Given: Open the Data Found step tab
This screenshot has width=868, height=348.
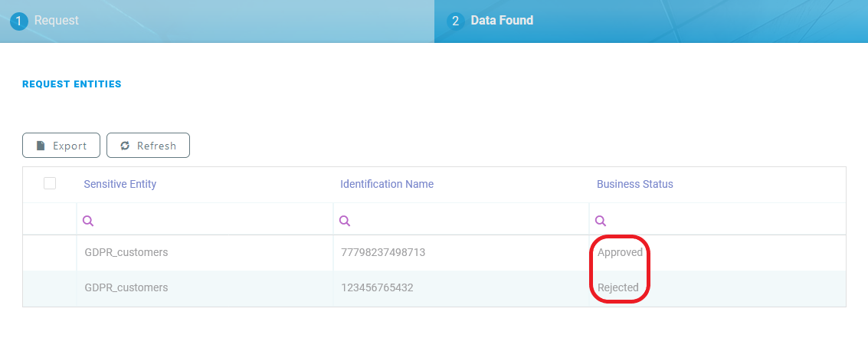Looking at the screenshot, I should pyautogui.click(x=502, y=21).
